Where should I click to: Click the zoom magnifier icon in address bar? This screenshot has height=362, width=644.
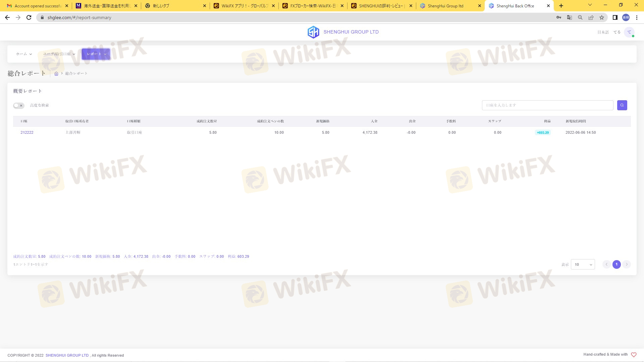(x=580, y=17)
